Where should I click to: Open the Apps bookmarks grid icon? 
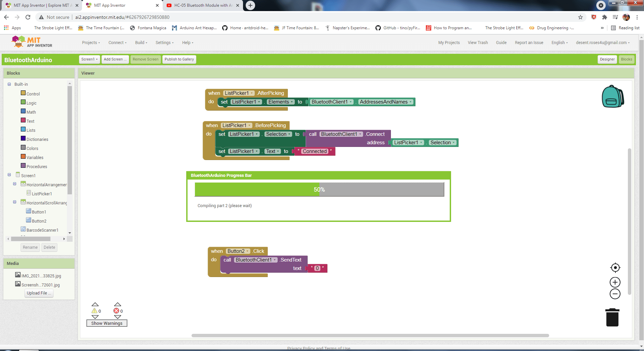click(6, 28)
